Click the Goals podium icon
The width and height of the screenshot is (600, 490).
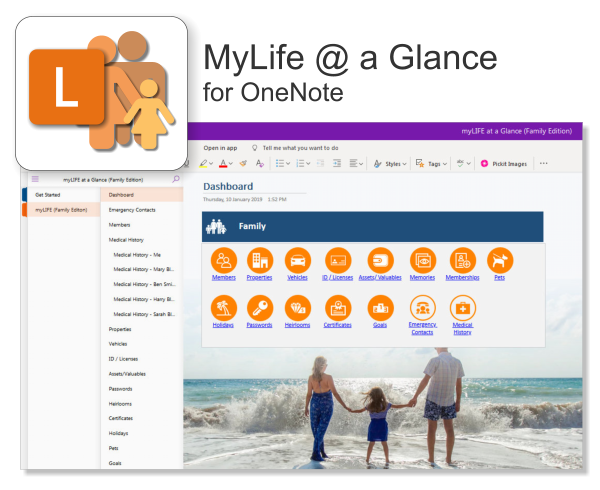[380, 308]
